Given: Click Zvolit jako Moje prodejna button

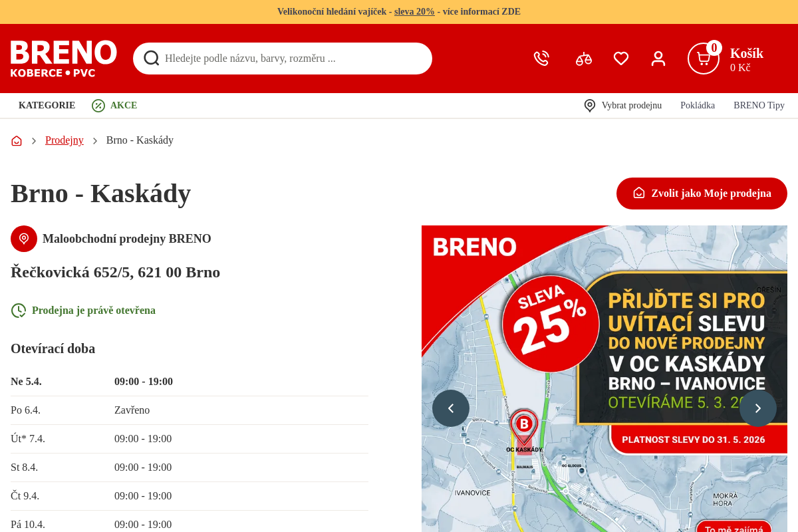Looking at the screenshot, I should (702, 194).
